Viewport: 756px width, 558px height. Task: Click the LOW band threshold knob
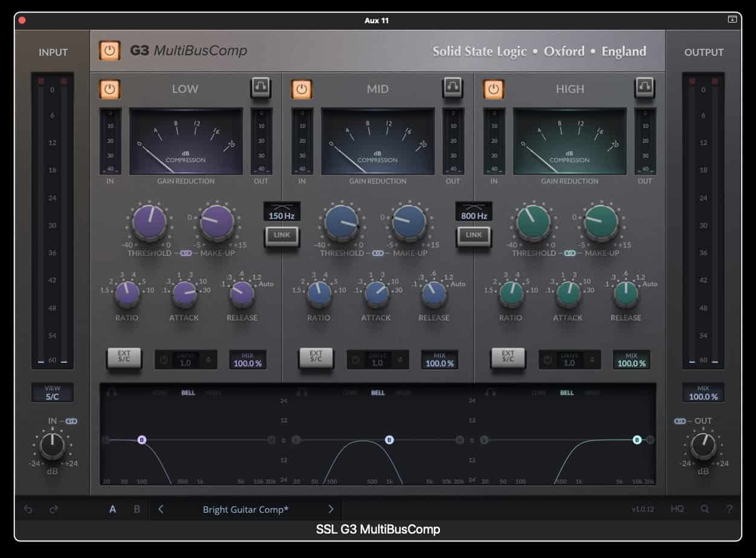pos(149,222)
